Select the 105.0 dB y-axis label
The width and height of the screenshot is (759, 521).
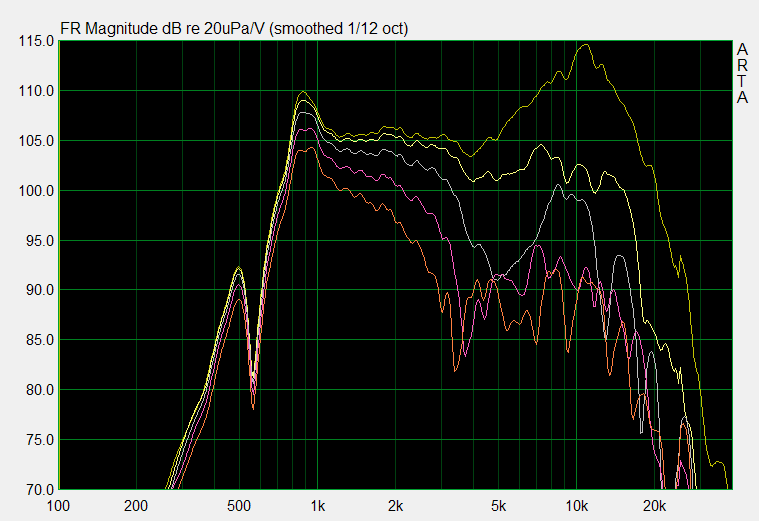coord(36,141)
